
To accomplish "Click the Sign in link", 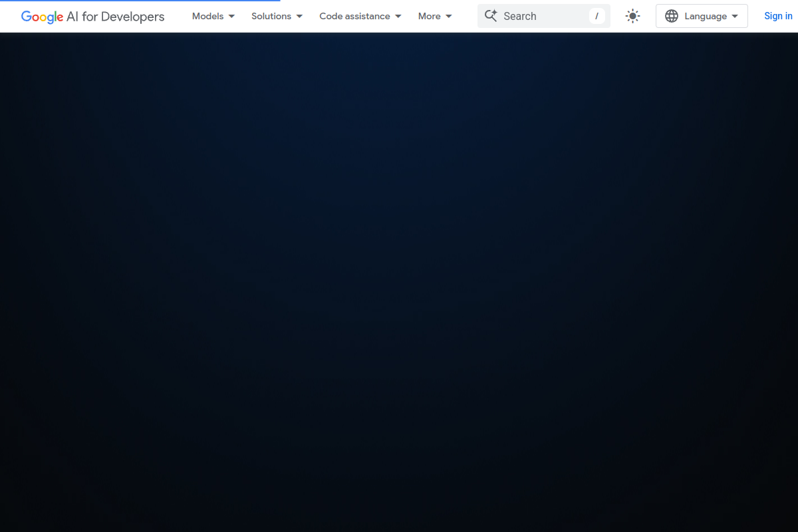I will 778,15.
